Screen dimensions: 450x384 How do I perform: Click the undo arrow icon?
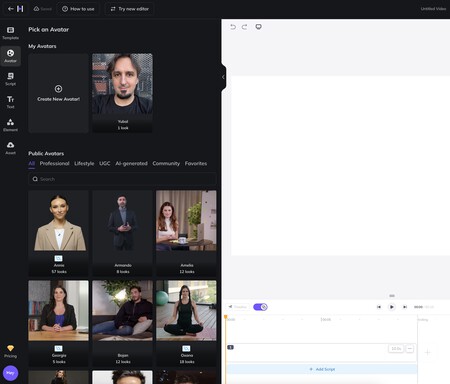(x=233, y=27)
